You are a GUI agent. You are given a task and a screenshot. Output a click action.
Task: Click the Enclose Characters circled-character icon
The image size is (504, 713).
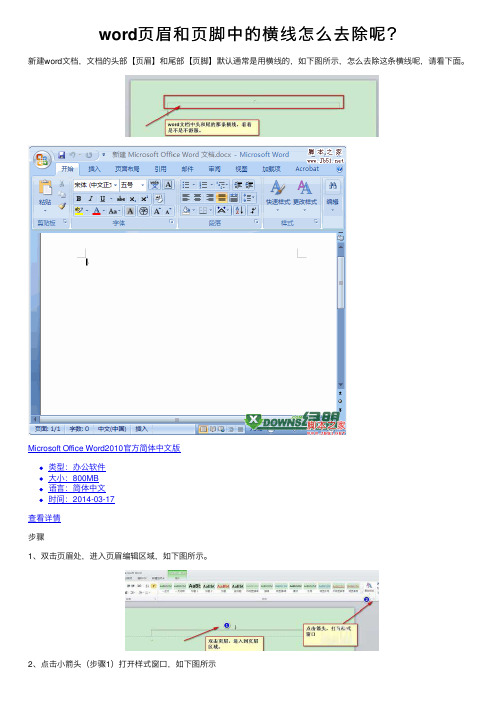point(144,211)
